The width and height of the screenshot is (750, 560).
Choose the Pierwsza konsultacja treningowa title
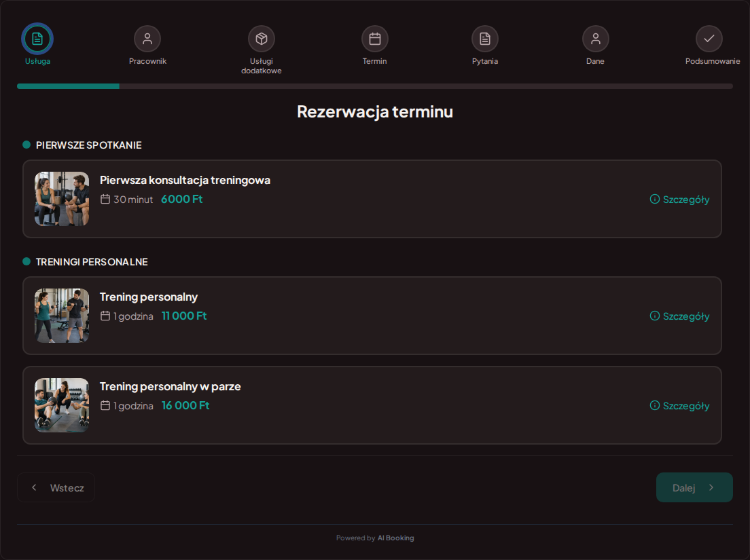[185, 180]
